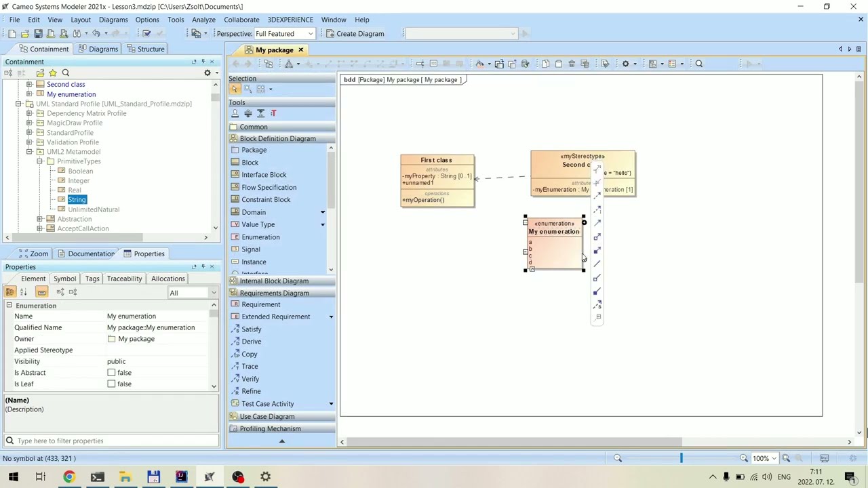
Task: Switch to the Structure tab
Action: (x=145, y=49)
